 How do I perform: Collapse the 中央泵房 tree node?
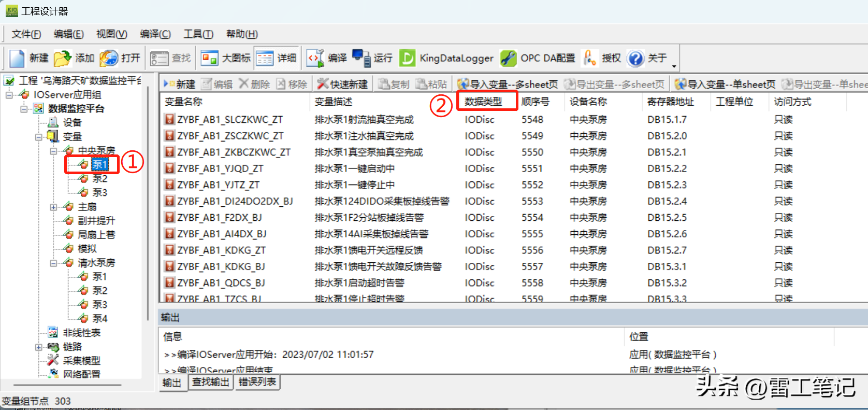coord(53,151)
